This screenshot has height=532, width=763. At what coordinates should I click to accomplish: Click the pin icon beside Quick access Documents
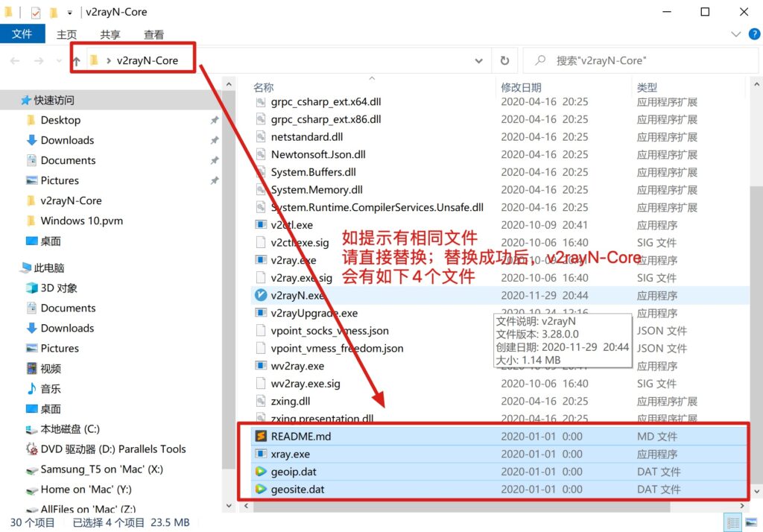coord(214,160)
